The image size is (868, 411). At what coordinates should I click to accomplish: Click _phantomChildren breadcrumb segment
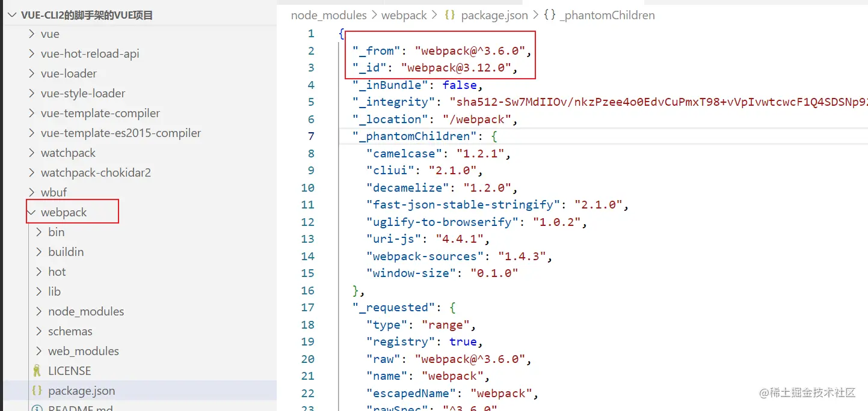(x=608, y=15)
